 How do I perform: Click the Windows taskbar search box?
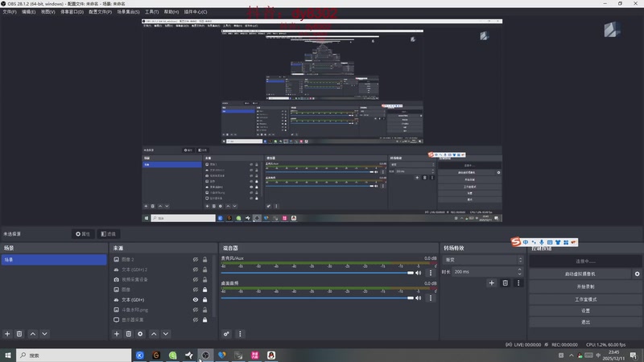pos(74,355)
